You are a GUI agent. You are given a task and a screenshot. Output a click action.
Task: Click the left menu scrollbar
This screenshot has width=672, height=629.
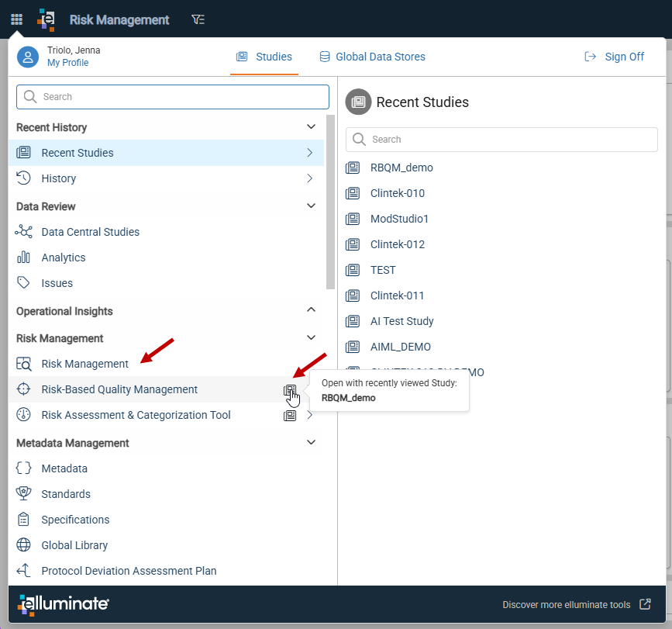point(330,202)
